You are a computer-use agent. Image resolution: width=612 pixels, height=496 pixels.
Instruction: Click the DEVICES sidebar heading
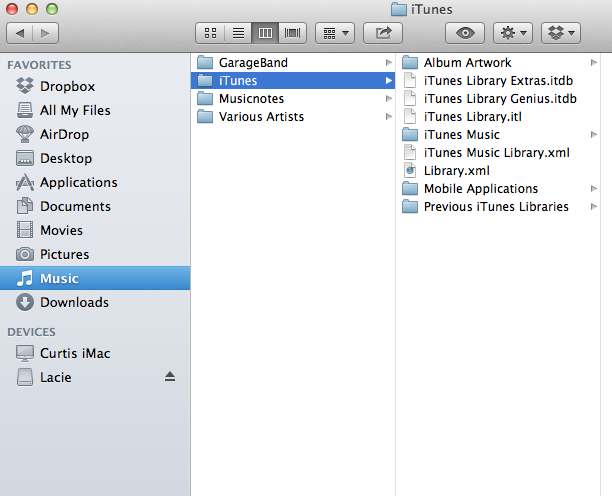[31, 332]
